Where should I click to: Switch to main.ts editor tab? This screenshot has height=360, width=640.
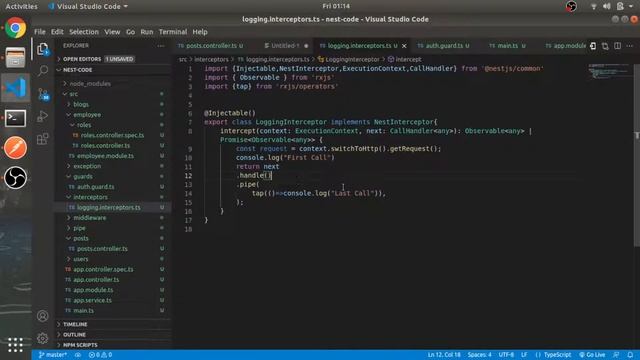[x=507, y=46]
